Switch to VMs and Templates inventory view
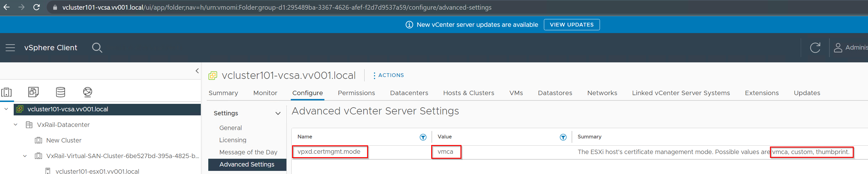The width and height of the screenshot is (868, 174). pos(33,92)
